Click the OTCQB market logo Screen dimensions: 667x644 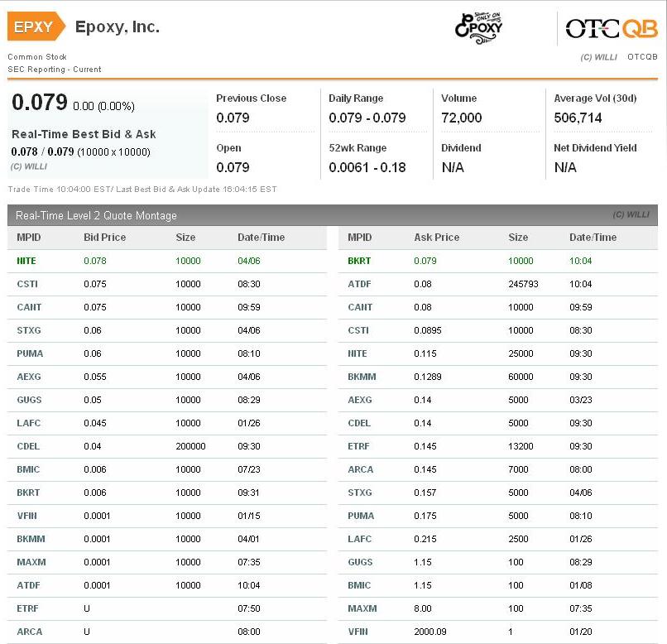pos(611,29)
